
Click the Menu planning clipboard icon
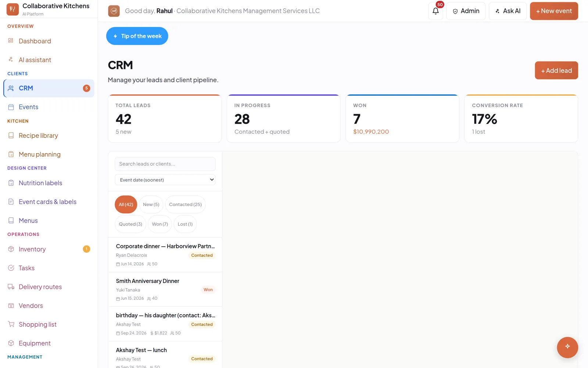click(x=11, y=154)
